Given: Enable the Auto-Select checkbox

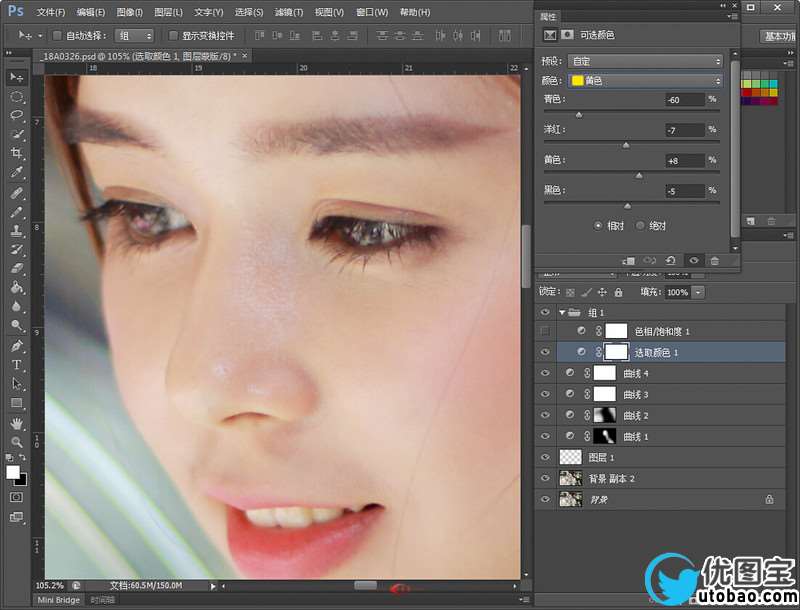Looking at the screenshot, I should [x=57, y=35].
